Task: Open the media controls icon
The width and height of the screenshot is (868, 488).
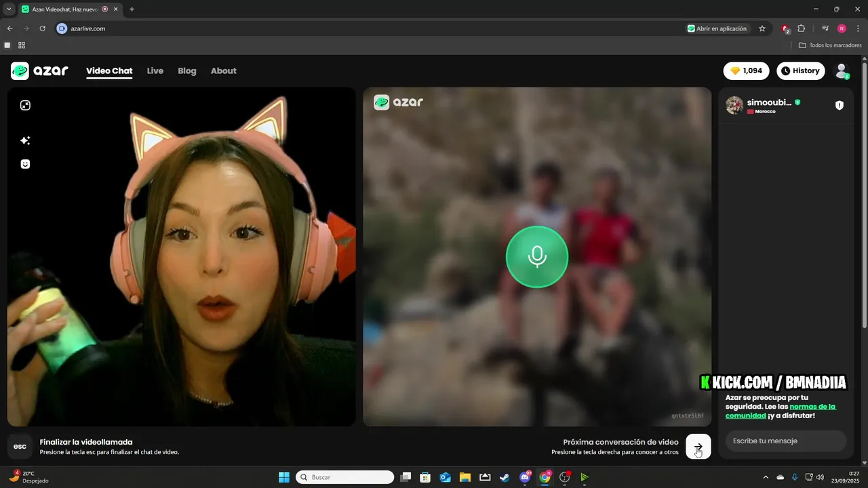Action: 825,28
